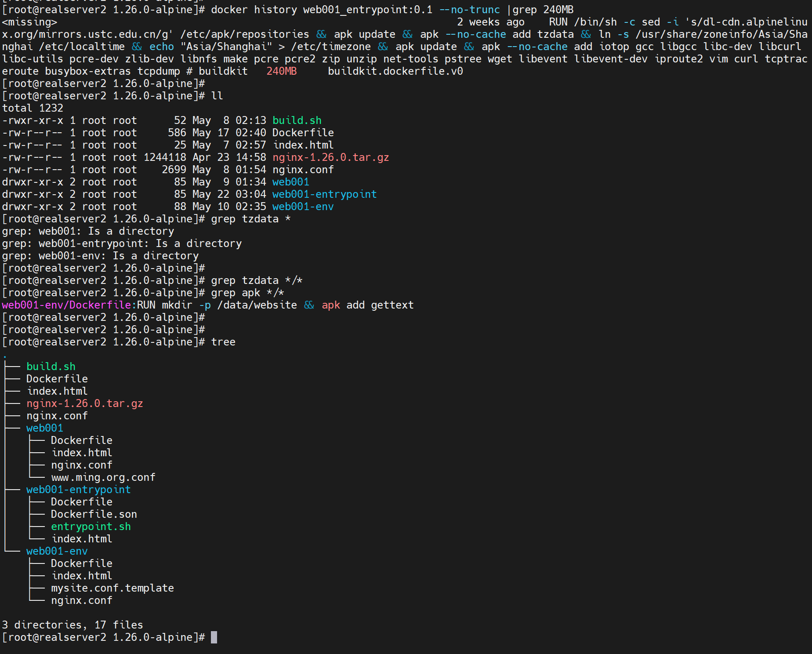Click web001-env folder in tree output

tap(57, 551)
